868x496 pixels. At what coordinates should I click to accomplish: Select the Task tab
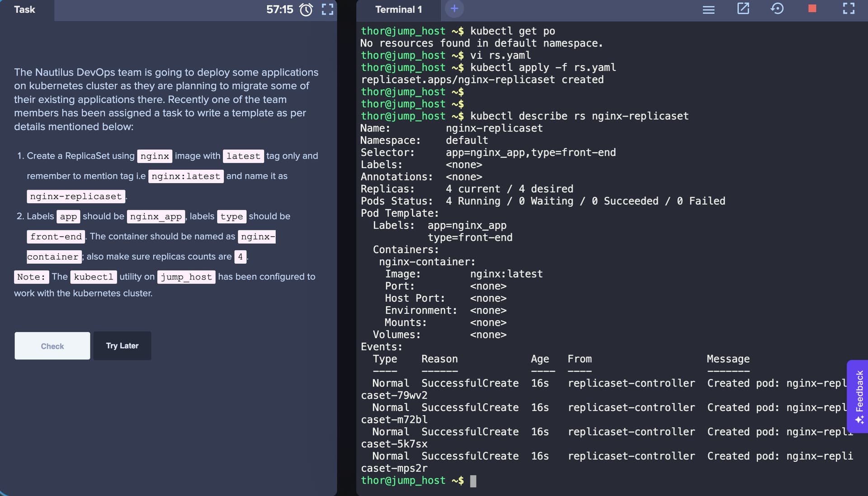click(24, 9)
